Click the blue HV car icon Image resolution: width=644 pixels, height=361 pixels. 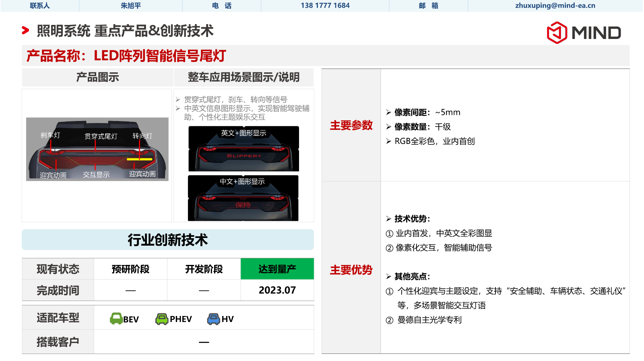(213, 319)
